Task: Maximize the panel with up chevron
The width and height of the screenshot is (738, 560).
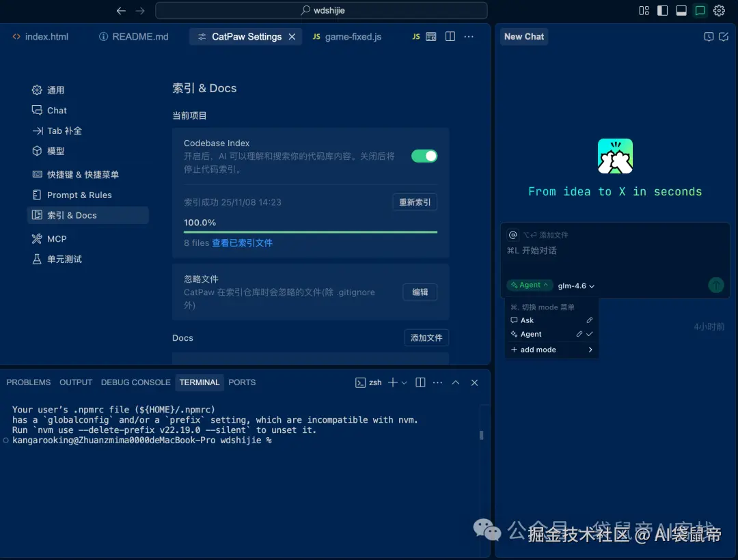Action: tap(456, 382)
